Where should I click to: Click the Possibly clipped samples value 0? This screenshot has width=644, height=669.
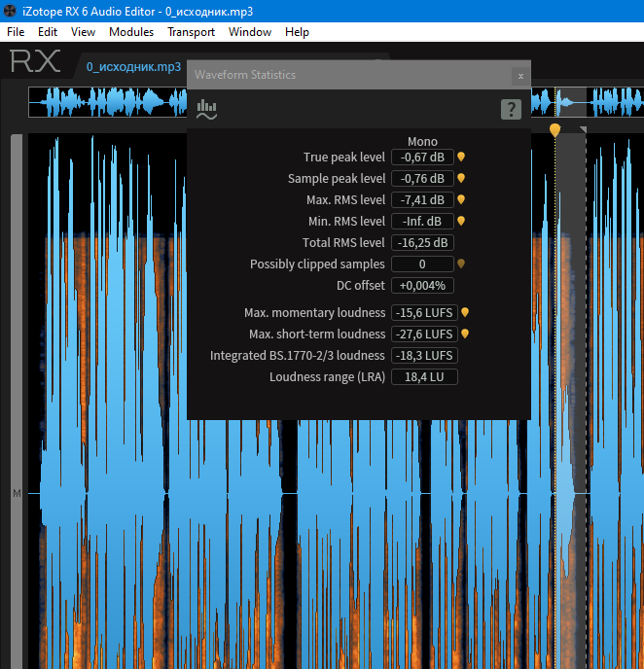422,264
